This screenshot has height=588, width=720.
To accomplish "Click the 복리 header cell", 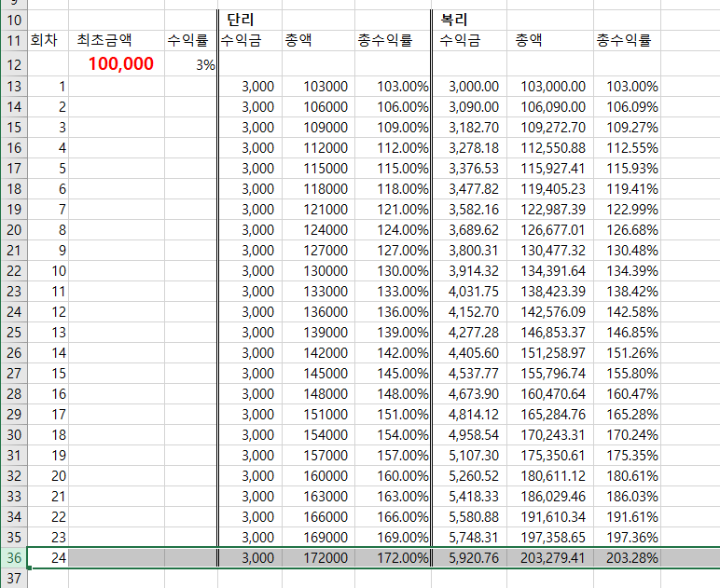I will tap(470, 20).
